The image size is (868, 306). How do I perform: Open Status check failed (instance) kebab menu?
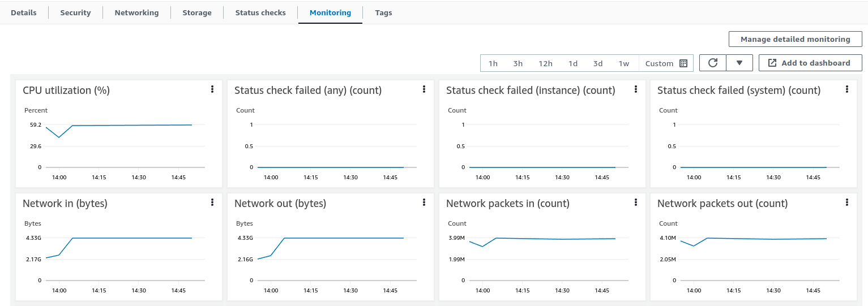pos(636,89)
